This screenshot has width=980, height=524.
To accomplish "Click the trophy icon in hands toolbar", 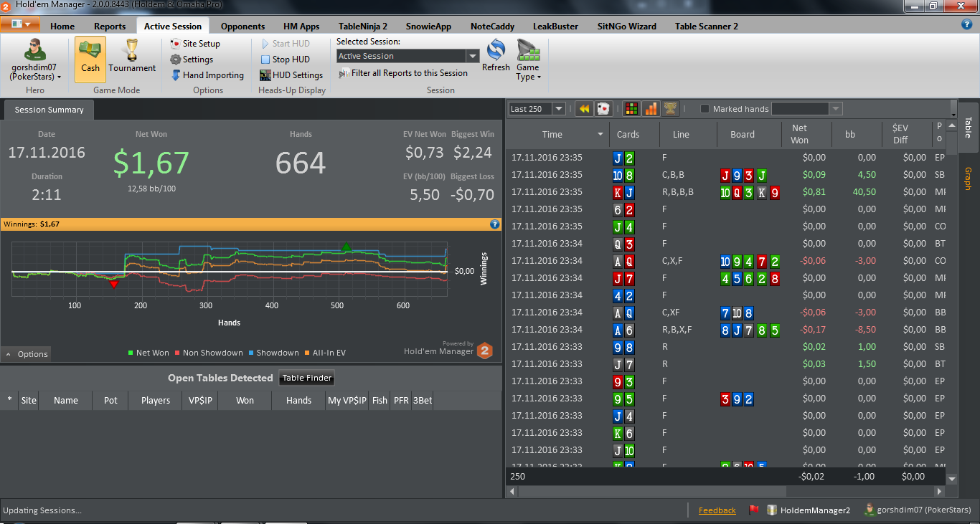I will click(670, 109).
